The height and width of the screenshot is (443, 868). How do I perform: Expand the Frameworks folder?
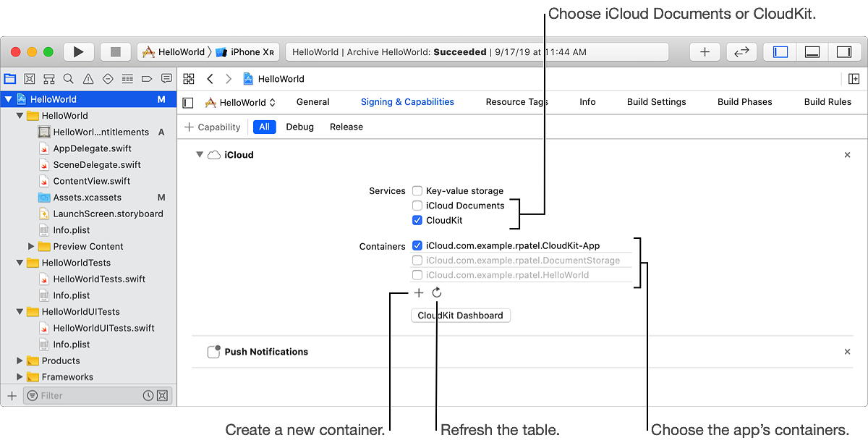pos(20,377)
